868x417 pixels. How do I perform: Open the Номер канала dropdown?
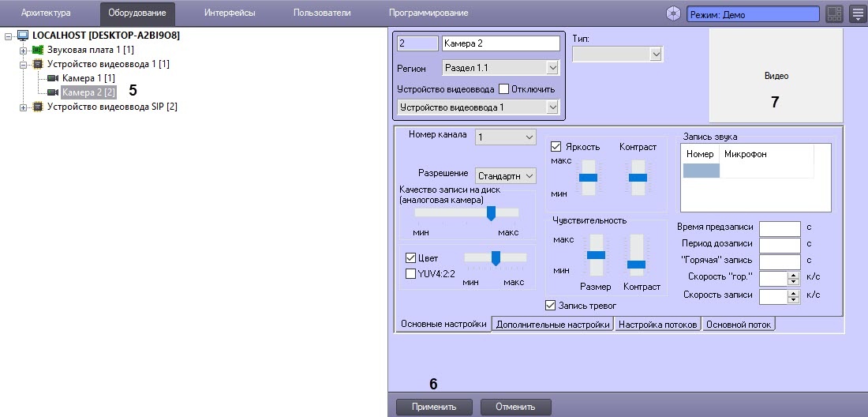tap(505, 137)
